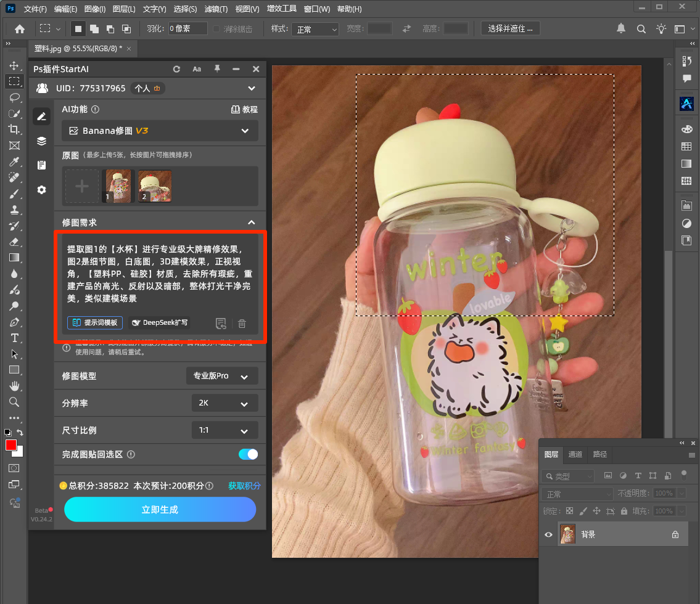This screenshot has height=604, width=700.
Task: Select the Gradient tool
Action: coord(14,258)
